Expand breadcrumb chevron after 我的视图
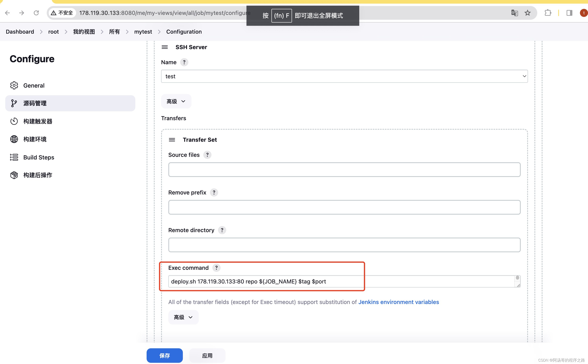 pos(102,32)
